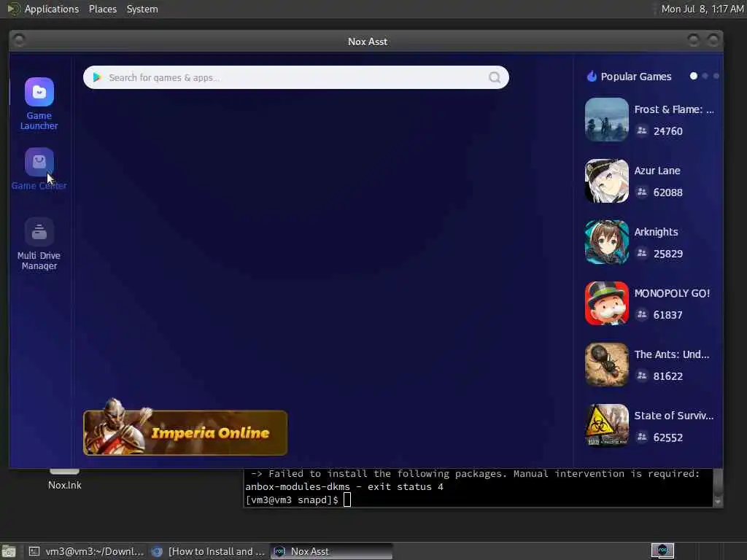Click the Nox Asst title bar text
The height and width of the screenshot is (560, 747).
coord(368,42)
